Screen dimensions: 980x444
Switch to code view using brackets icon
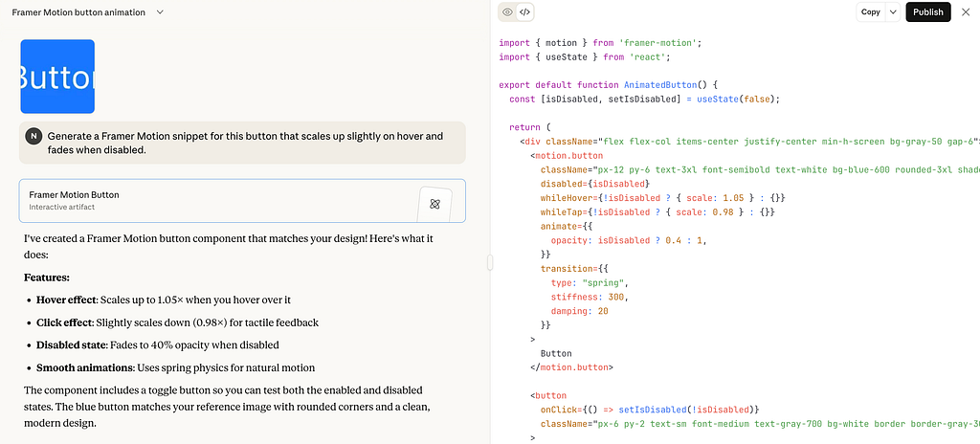pyautogui.click(x=524, y=12)
